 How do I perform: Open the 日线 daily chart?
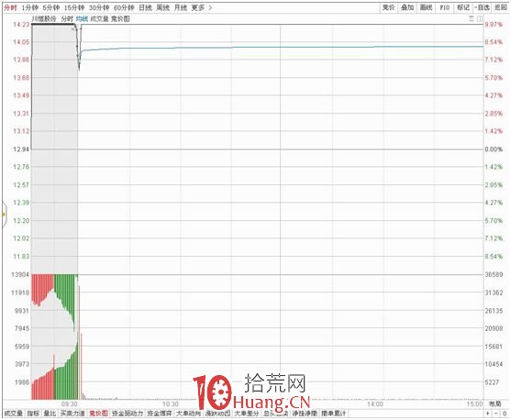coord(145,7)
